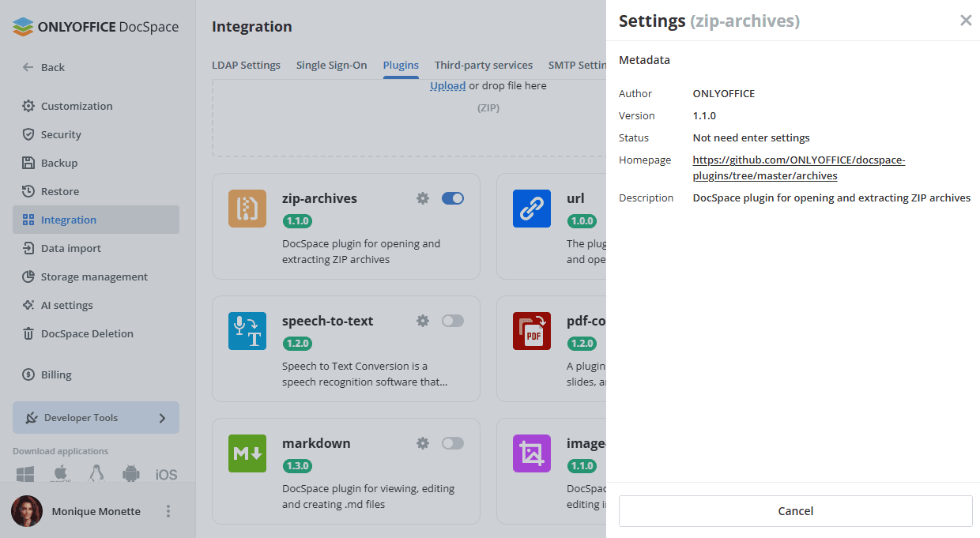Open the user options three-dot menu

pos(168,511)
